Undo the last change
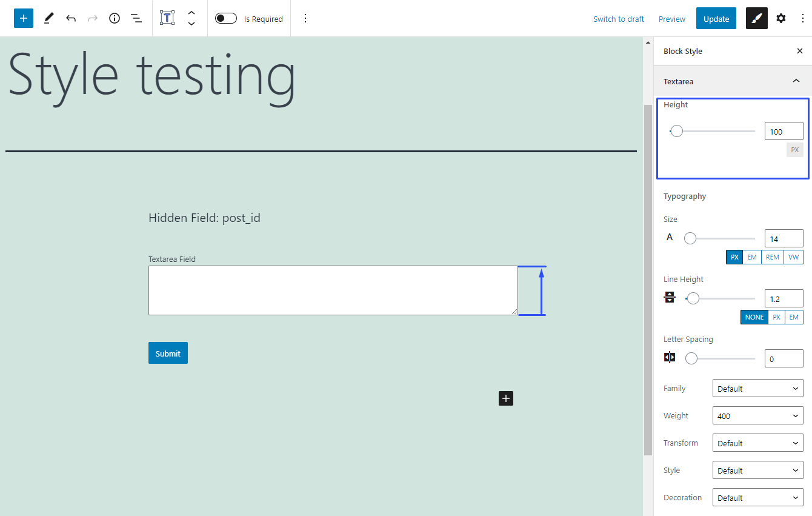 71,18
